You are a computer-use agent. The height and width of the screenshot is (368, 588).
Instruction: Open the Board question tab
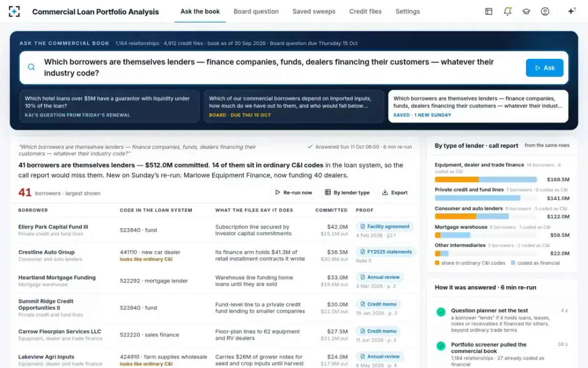pyautogui.click(x=256, y=11)
